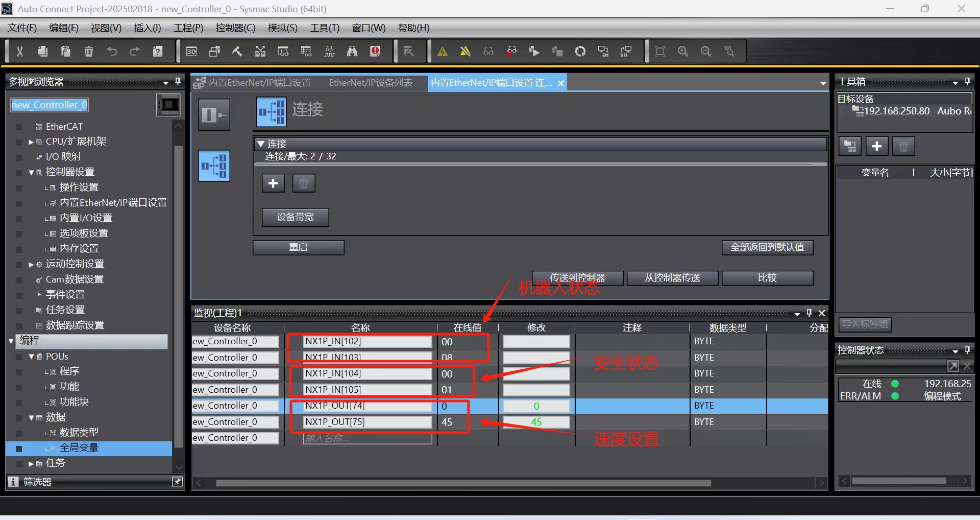The image size is (980, 520).
Task: Click the controller image icon beside new_Controller_0
Action: click(x=168, y=105)
